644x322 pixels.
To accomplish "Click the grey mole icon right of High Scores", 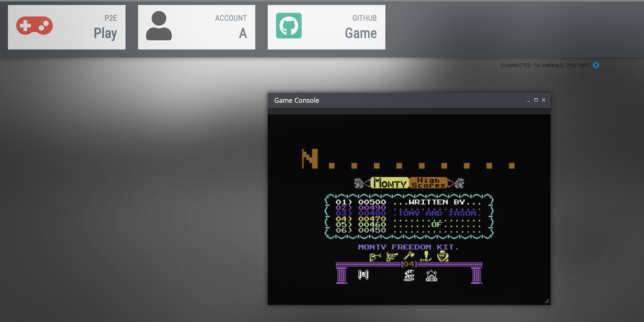I will tap(459, 183).
